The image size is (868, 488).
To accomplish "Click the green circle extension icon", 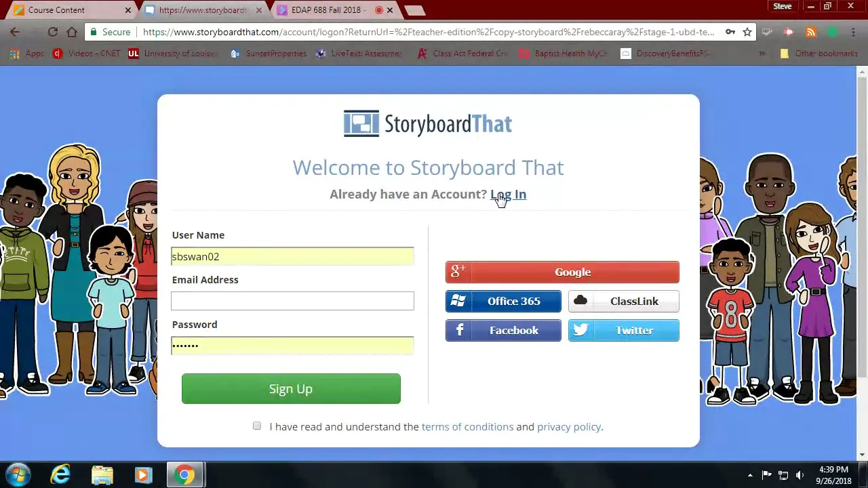I will coord(833,32).
